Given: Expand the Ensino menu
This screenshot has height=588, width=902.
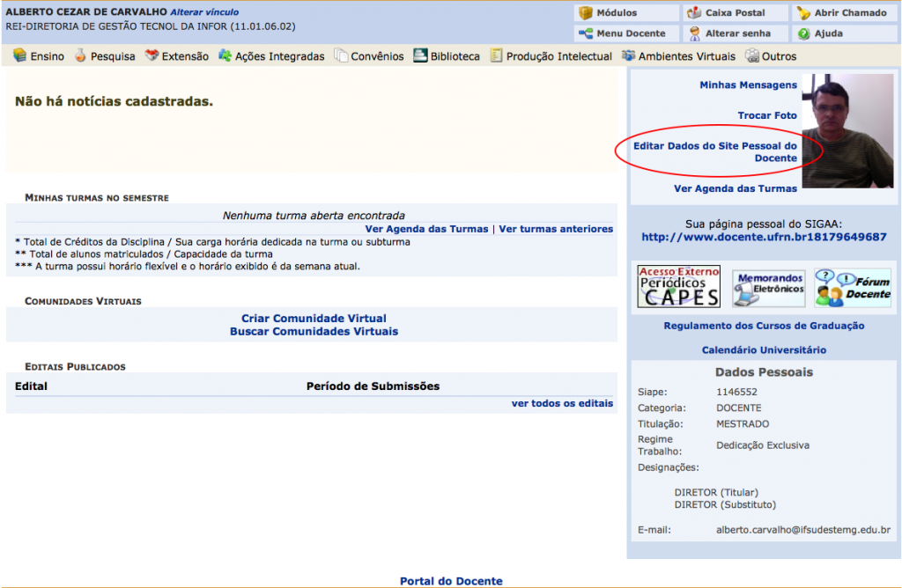Looking at the screenshot, I should [40, 56].
